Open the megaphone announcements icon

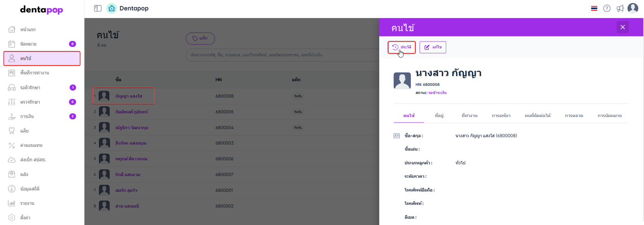620,8
